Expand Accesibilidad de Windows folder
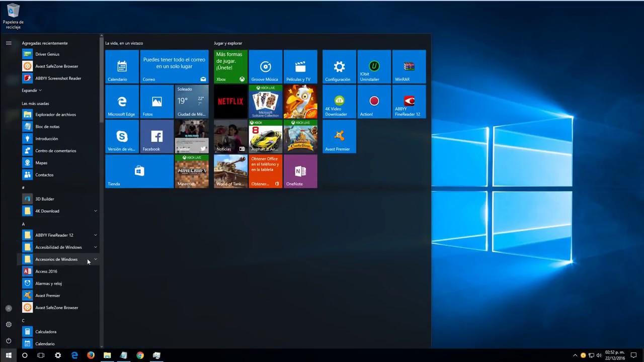This screenshot has height=362, width=644. click(x=59, y=247)
